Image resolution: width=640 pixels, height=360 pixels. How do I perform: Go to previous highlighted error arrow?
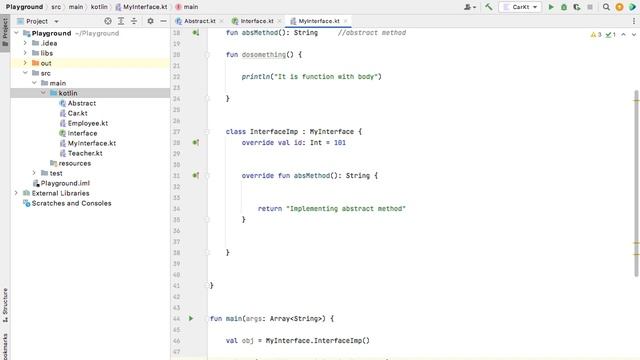pyautogui.click(x=623, y=35)
